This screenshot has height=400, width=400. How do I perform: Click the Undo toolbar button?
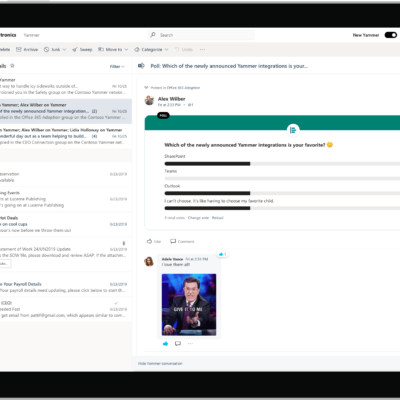click(x=184, y=49)
